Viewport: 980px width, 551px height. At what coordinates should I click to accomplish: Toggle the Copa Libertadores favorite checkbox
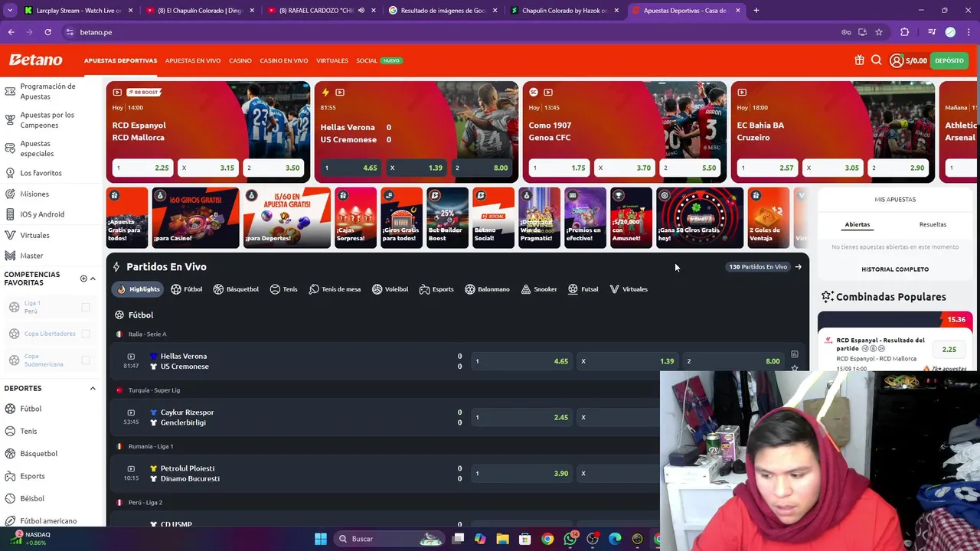(86, 334)
